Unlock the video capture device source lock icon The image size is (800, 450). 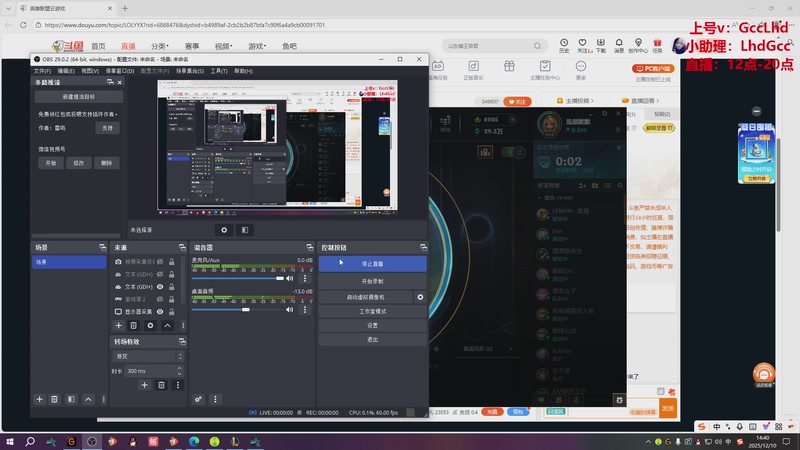coord(171,262)
